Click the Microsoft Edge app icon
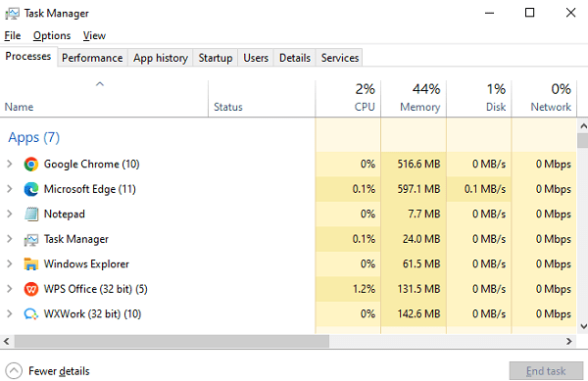This screenshot has width=588, height=381. coord(31,189)
